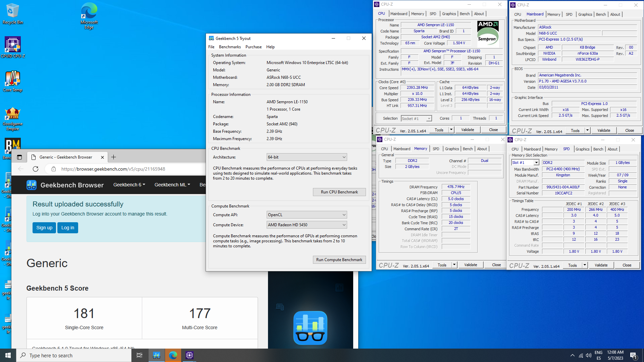Expand Geekbench ML menu on the website
This screenshot has width=644, height=362.
pos(172,185)
